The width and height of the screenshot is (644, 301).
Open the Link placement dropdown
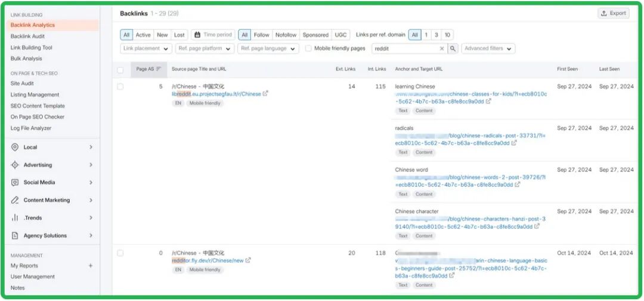click(146, 49)
